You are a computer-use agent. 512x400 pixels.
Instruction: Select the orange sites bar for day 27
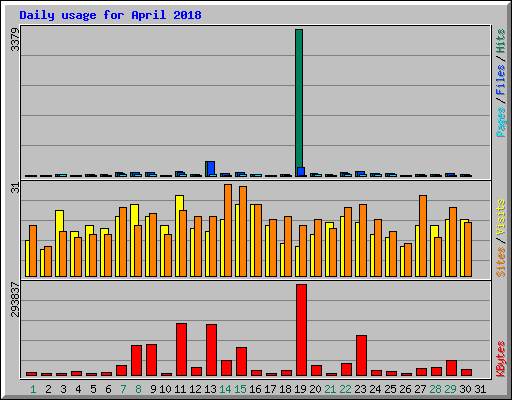(x=423, y=236)
